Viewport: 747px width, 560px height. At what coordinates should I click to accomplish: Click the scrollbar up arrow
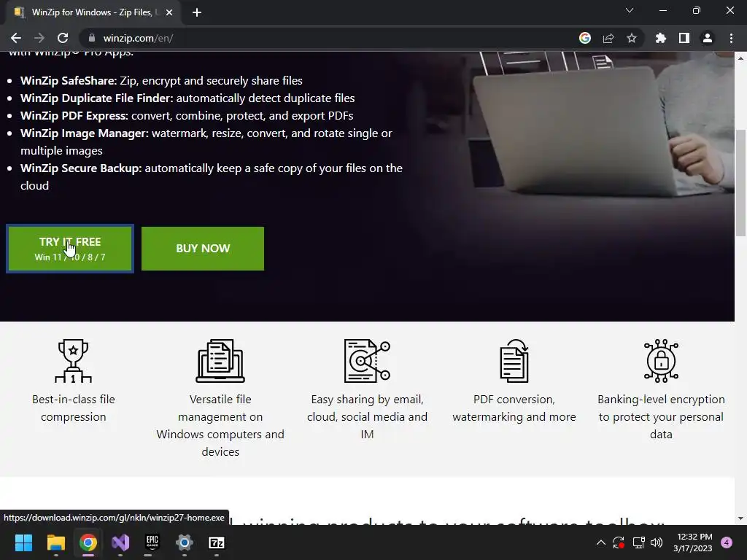click(x=740, y=58)
